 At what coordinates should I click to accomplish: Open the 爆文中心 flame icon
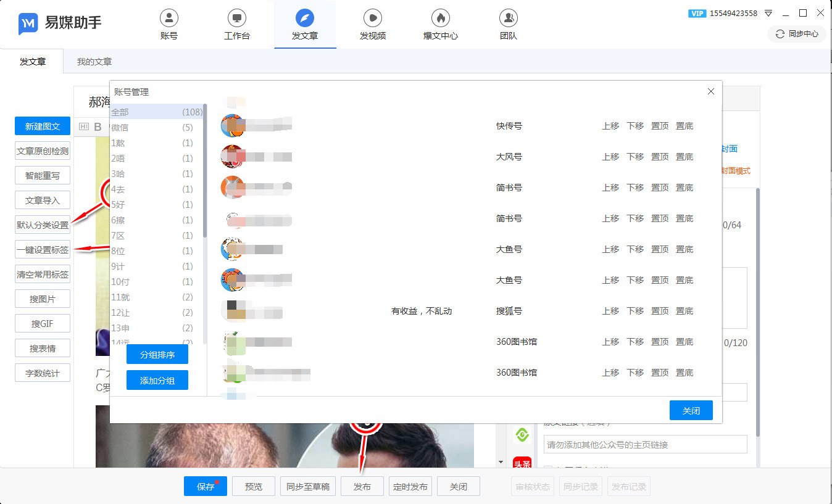coord(440,18)
